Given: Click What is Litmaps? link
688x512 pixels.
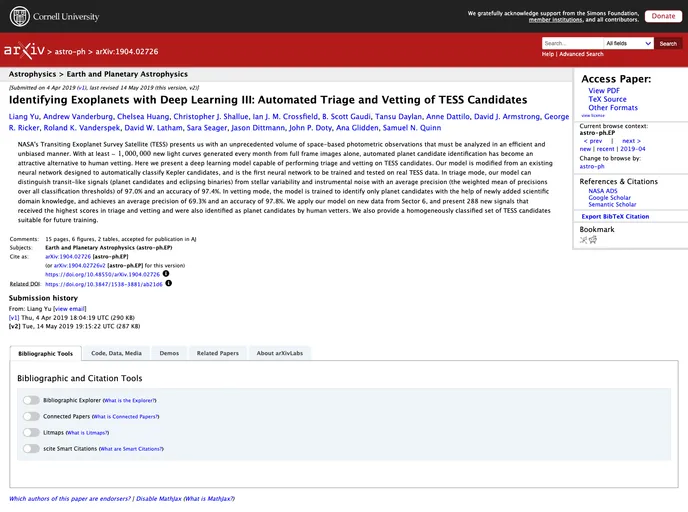Looking at the screenshot, I should pos(87,433).
